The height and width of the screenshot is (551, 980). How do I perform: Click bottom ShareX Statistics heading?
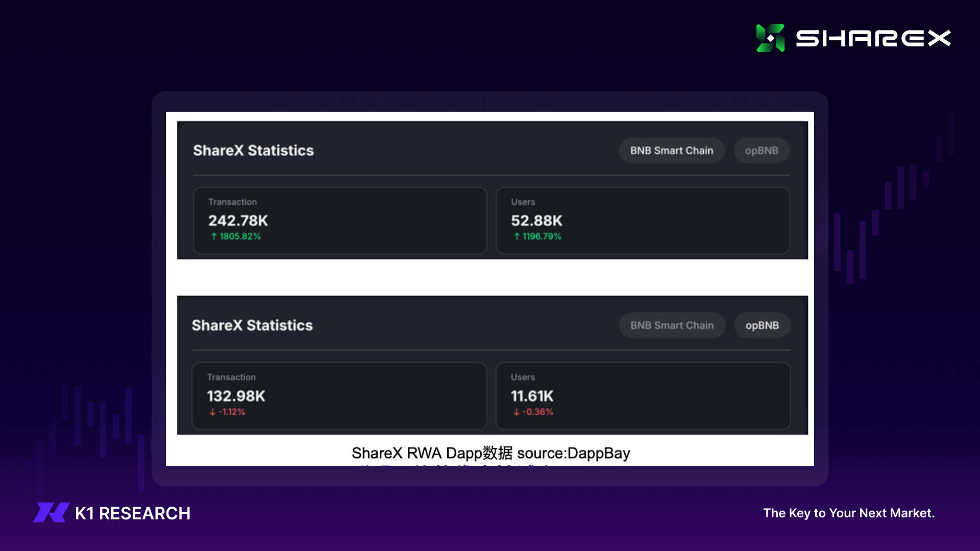tap(252, 325)
